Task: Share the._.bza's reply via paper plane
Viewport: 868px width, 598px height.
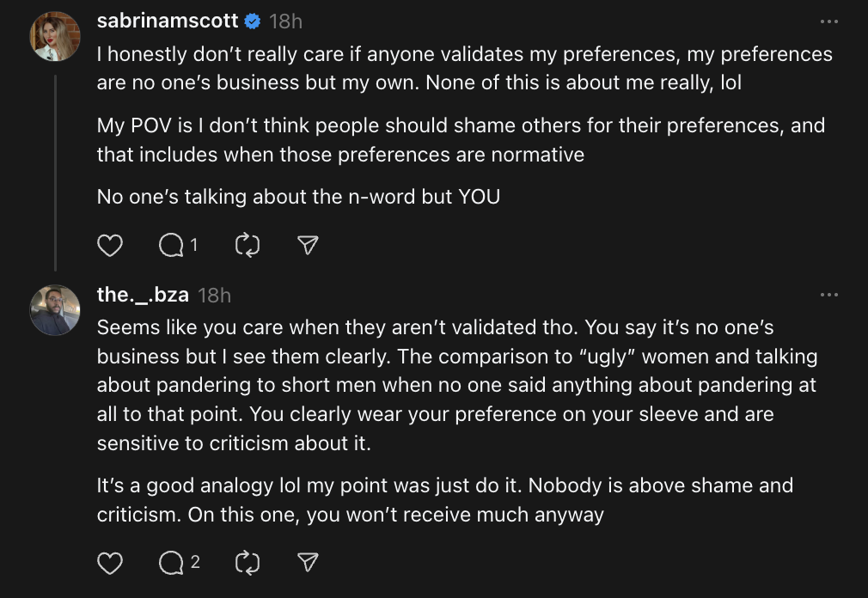Action: (x=308, y=563)
